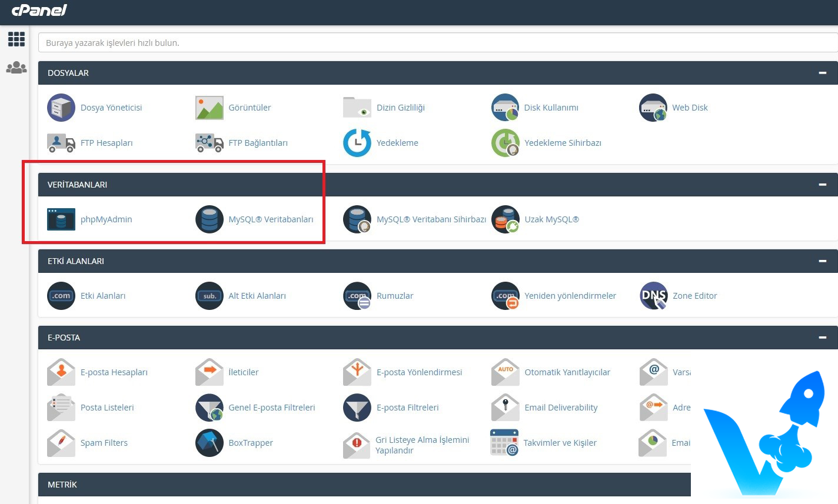Select the Disk Kullanımı icon

pyautogui.click(x=506, y=108)
